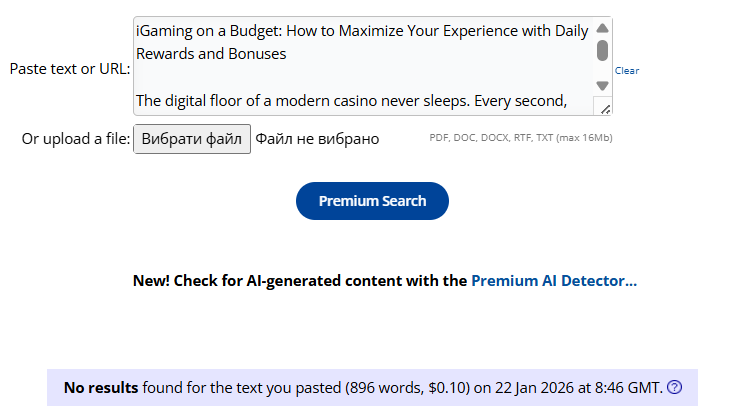Viewport: 748px width, 411px height.
Task: Click the textarea scroll up arrow
Action: click(602, 28)
